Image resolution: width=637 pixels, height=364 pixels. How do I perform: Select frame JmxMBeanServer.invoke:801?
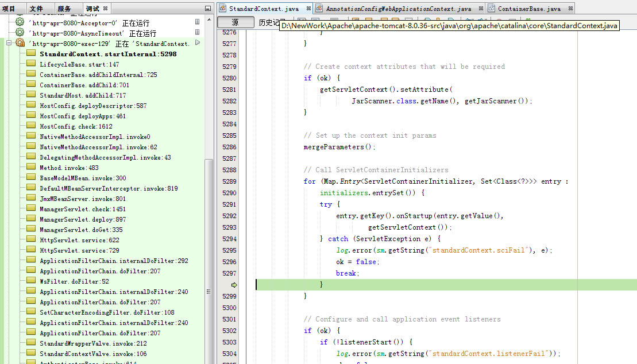pos(83,199)
